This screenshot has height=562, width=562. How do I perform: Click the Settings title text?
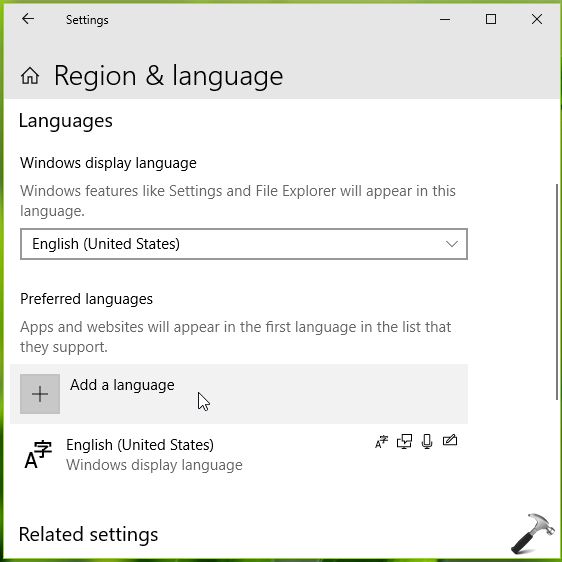click(x=87, y=20)
